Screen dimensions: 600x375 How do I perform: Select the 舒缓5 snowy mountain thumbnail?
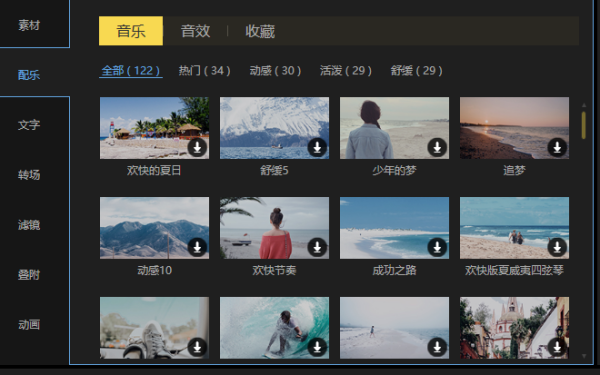(x=274, y=128)
